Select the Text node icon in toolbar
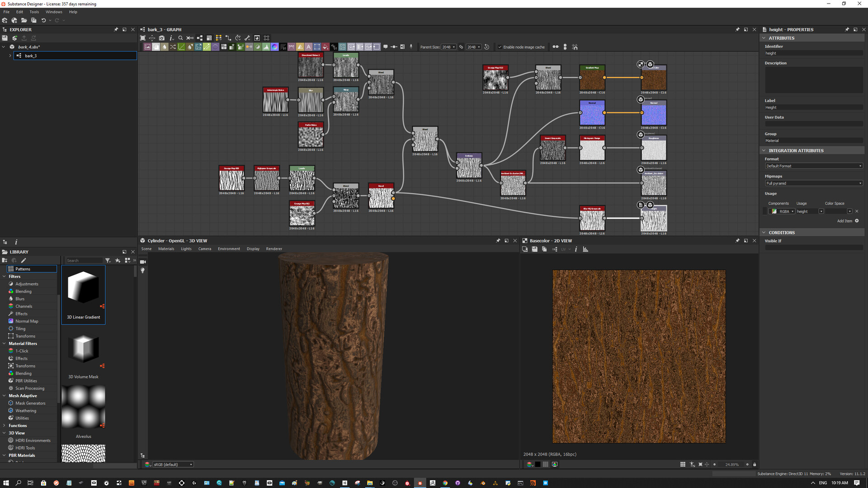This screenshot has height=488, width=868. click(x=309, y=47)
